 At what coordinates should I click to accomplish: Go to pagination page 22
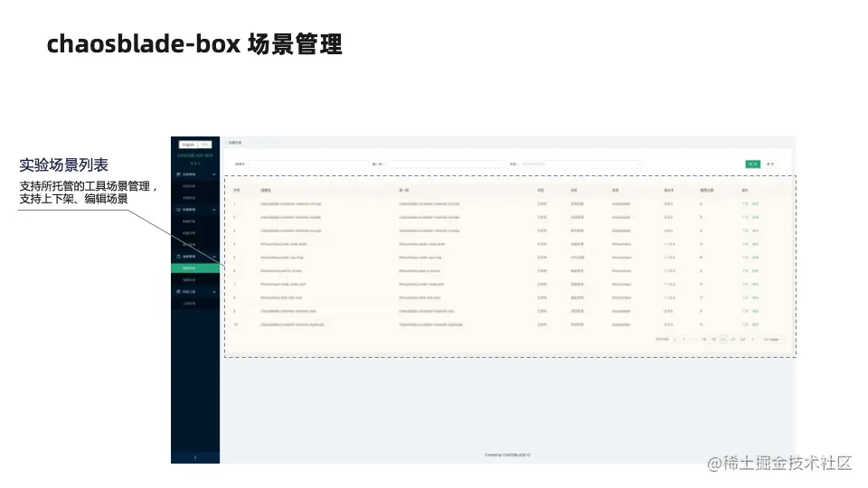tap(743, 340)
